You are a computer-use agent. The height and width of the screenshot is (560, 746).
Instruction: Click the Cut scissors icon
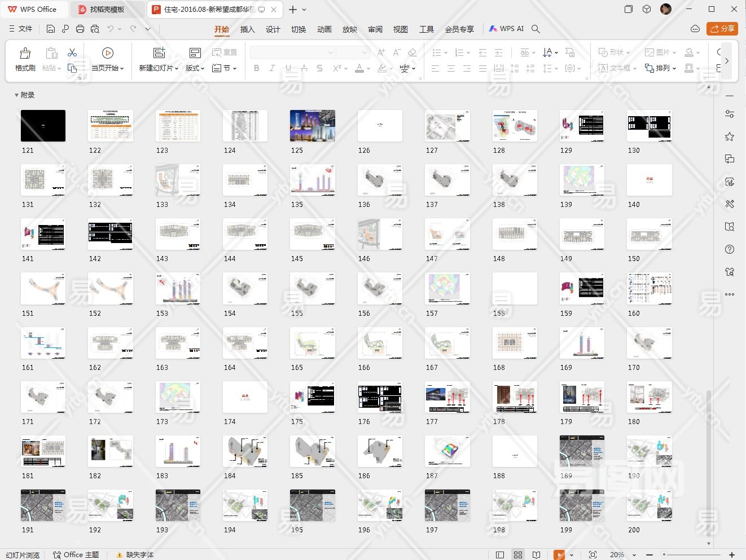pyautogui.click(x=72, y=52)
